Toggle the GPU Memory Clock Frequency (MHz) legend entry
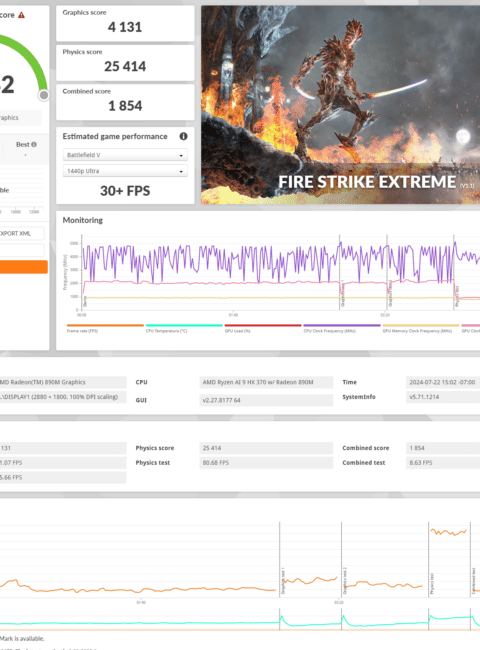This screenshot has height=650, width=480. point(421,328)
